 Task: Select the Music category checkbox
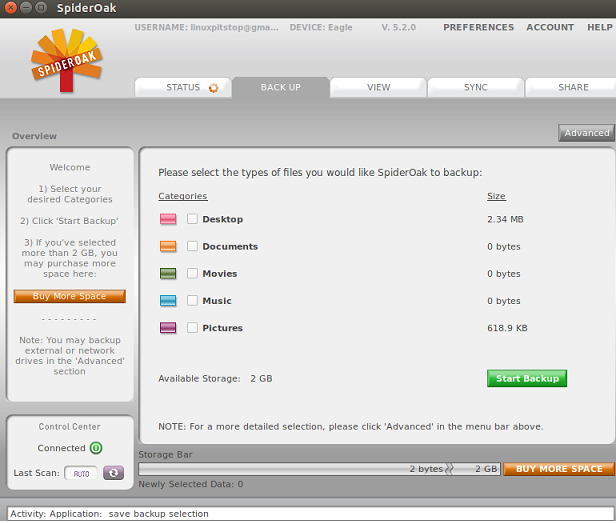pos(192,301)
